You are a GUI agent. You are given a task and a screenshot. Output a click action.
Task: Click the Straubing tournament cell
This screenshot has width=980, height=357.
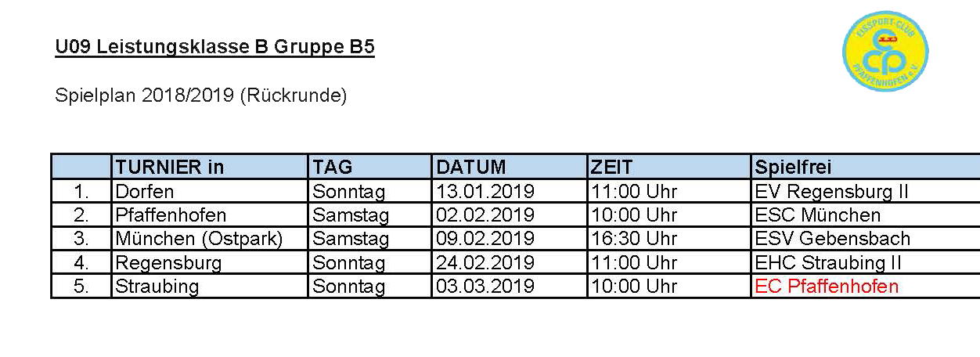click(x=210, y=286)
